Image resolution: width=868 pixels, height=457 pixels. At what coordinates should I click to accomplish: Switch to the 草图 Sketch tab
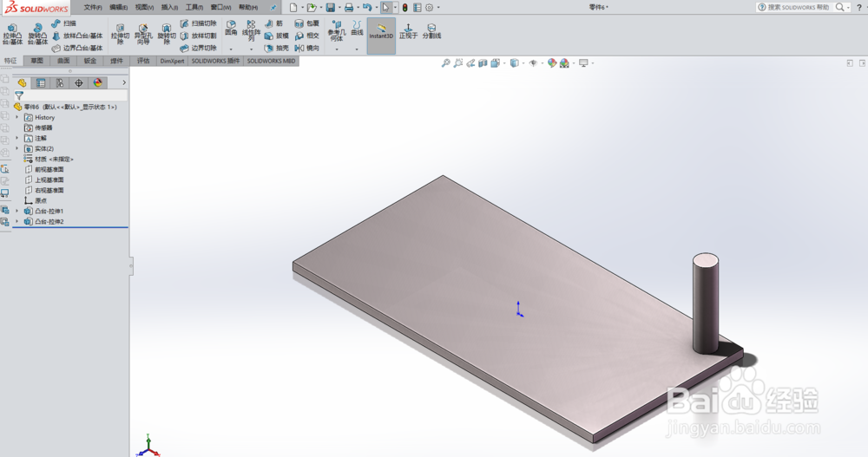pos(37,61)
